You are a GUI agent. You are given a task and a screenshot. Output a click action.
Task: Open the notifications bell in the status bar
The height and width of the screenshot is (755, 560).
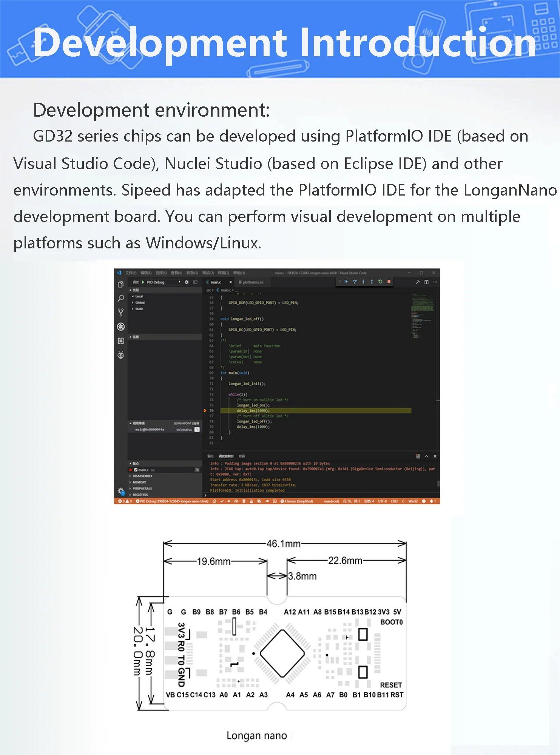tap(433, 501)
